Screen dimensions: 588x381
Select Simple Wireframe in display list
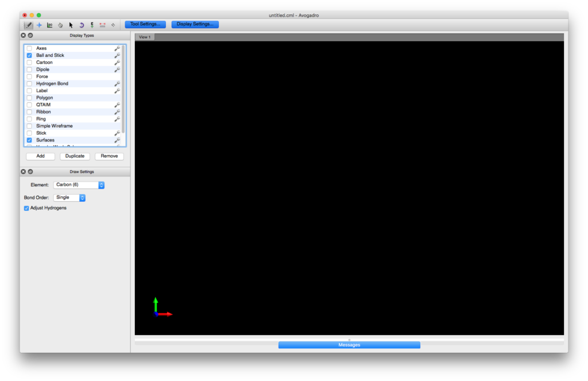[x=55, y=126]
